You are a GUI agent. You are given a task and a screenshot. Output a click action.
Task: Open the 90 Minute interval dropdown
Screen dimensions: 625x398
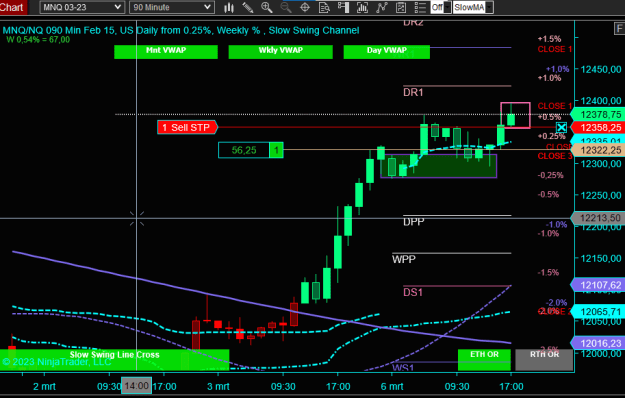tap(172, 7)
